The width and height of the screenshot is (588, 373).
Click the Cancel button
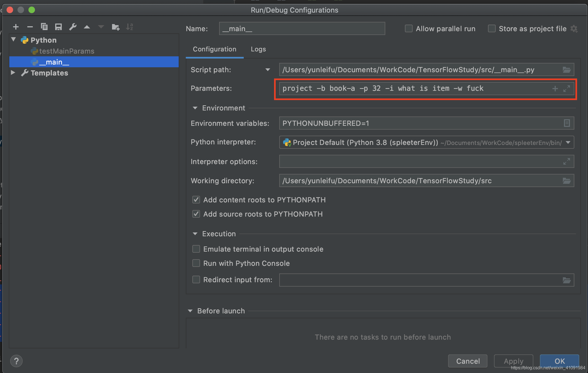tap(468, 361)
